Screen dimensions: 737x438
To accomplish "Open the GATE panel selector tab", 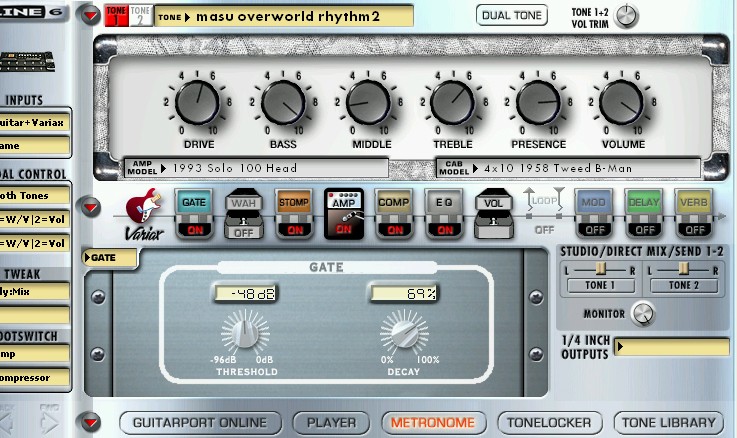I will tap(110, 258).
